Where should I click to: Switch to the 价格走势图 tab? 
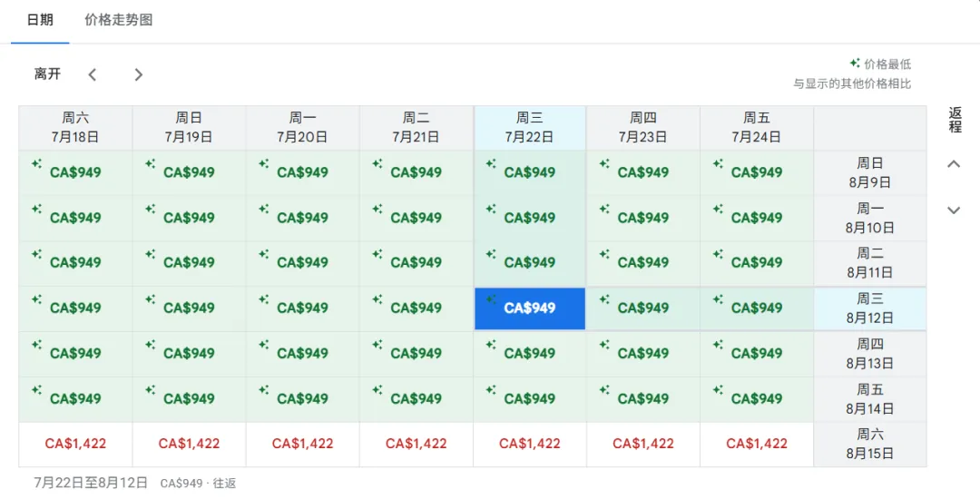pos(119,20)
